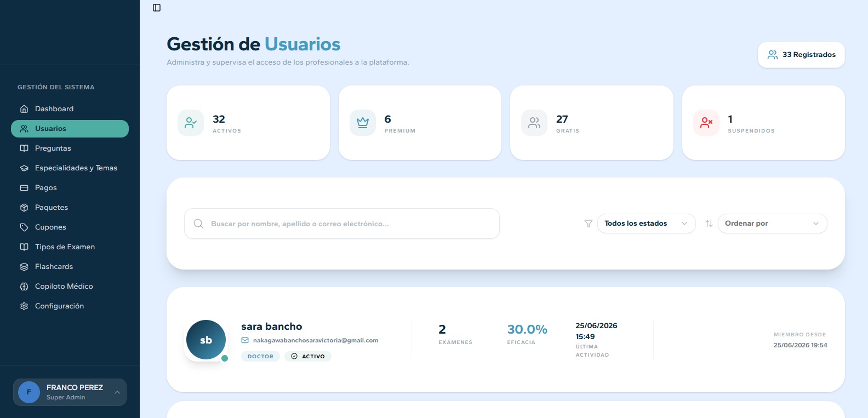
Task: Open Copiloto Médico
Action: (70, 287)
